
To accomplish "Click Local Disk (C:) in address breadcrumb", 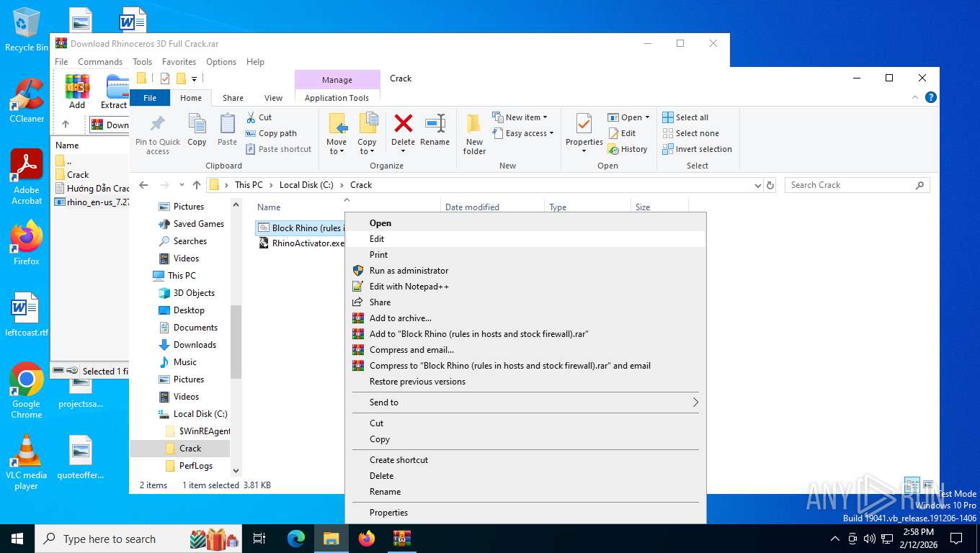I will [306, 185].
